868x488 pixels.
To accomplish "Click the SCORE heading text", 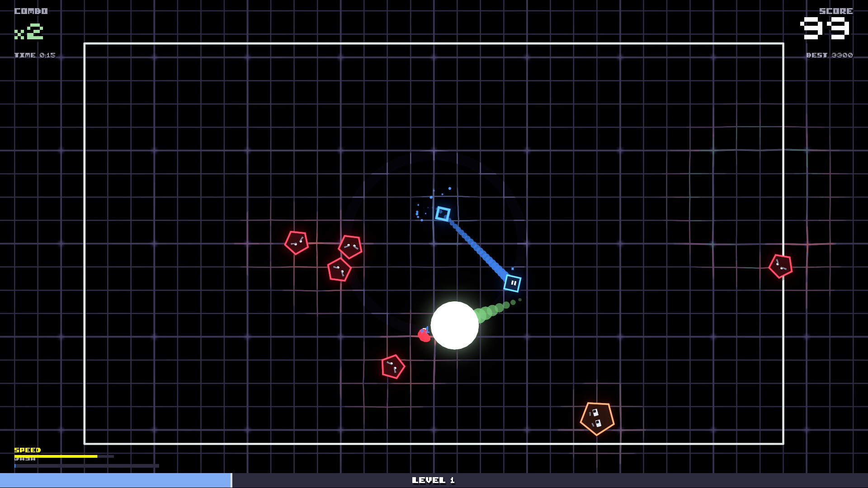I will click(x=836, y=11).
